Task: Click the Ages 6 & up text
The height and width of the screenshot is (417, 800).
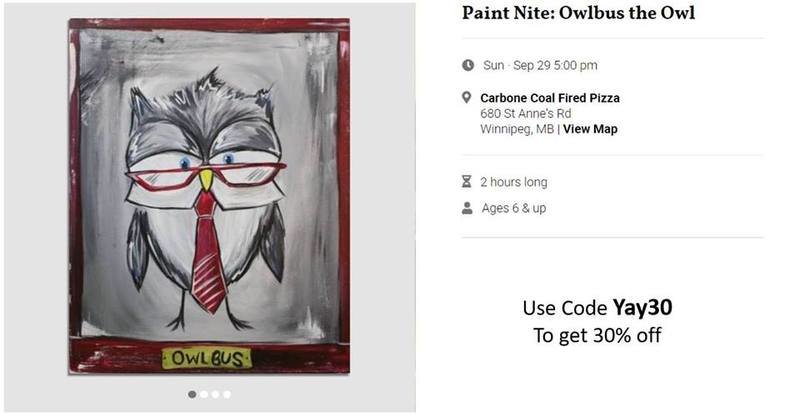Action: 514,208
